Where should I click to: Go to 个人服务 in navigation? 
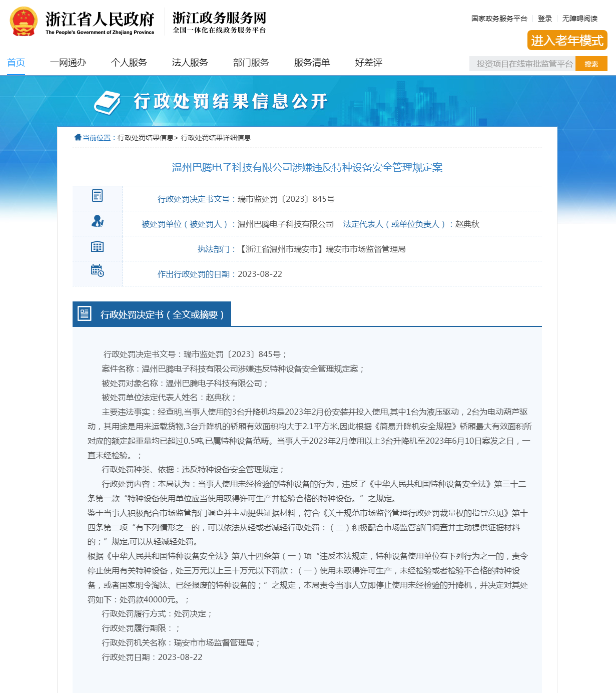click(129, 63)
